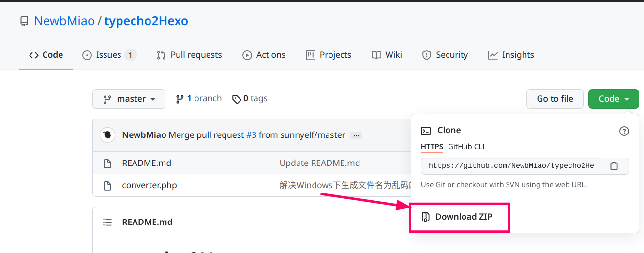This screenshot has width=644, height=253.
Task: Open the Actions tab
Action: pyautogui.click(x=264, y=55)
